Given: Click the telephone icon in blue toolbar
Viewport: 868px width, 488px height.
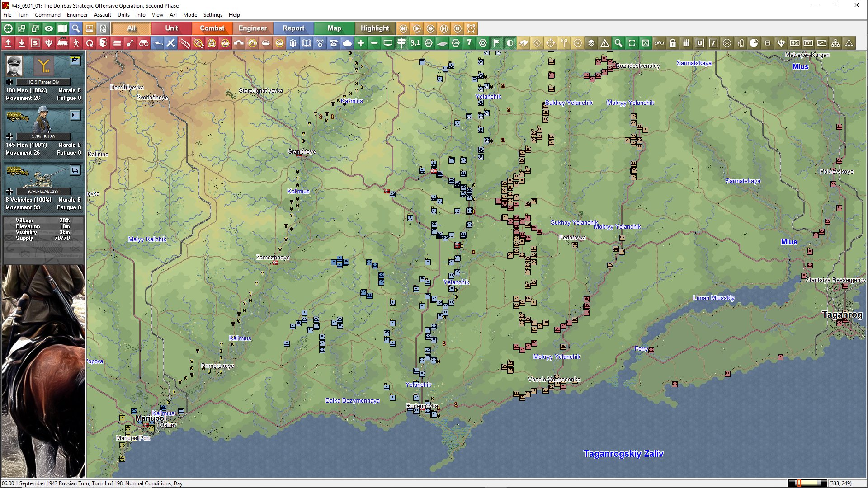Looking at the screenshot, I should click(334, 43).
